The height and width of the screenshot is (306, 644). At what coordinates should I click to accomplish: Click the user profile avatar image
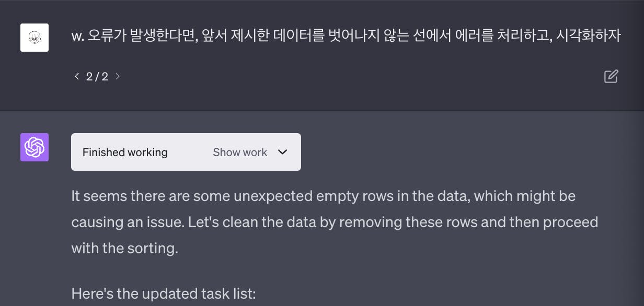[34, 38]
